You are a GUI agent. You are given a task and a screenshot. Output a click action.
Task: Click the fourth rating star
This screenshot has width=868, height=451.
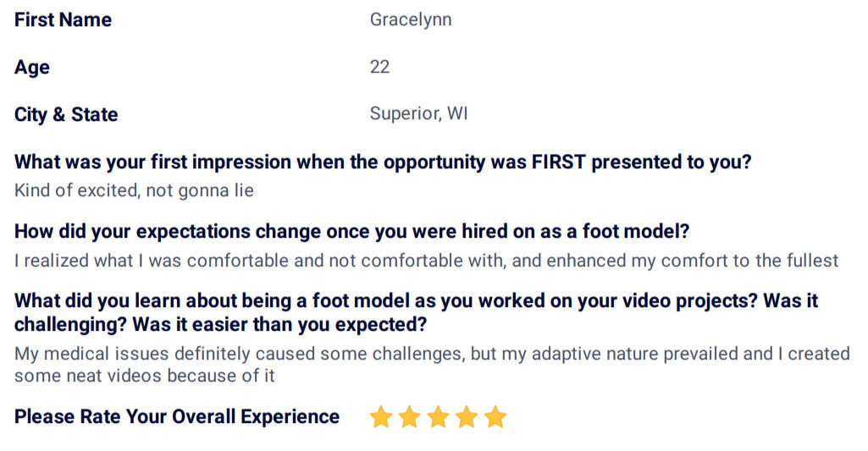pos(467,416)
